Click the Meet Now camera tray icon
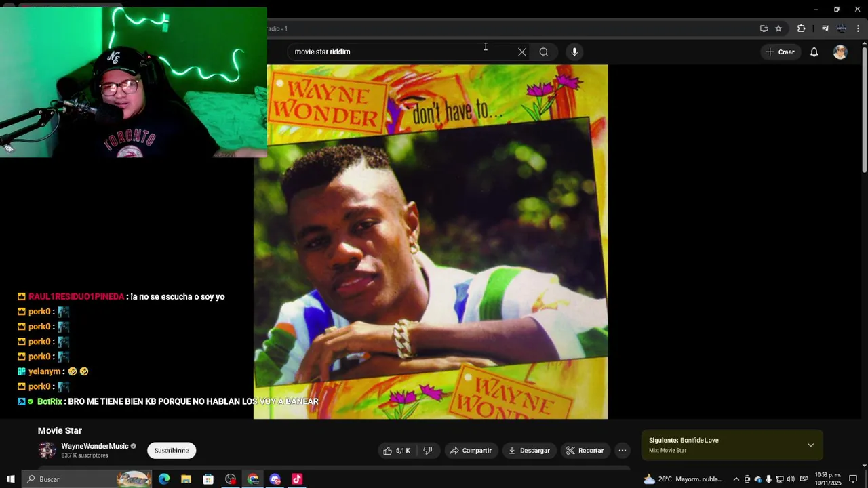 pos(747,479)
